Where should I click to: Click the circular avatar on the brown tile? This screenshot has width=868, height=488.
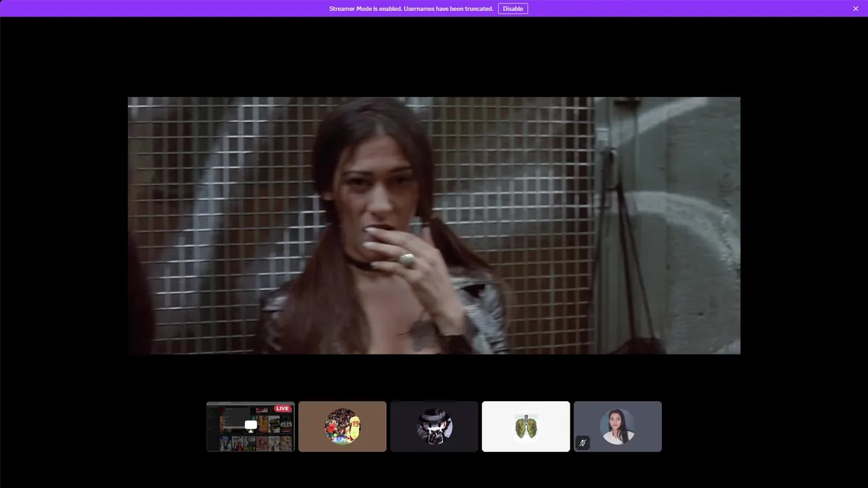pos(342,426)
